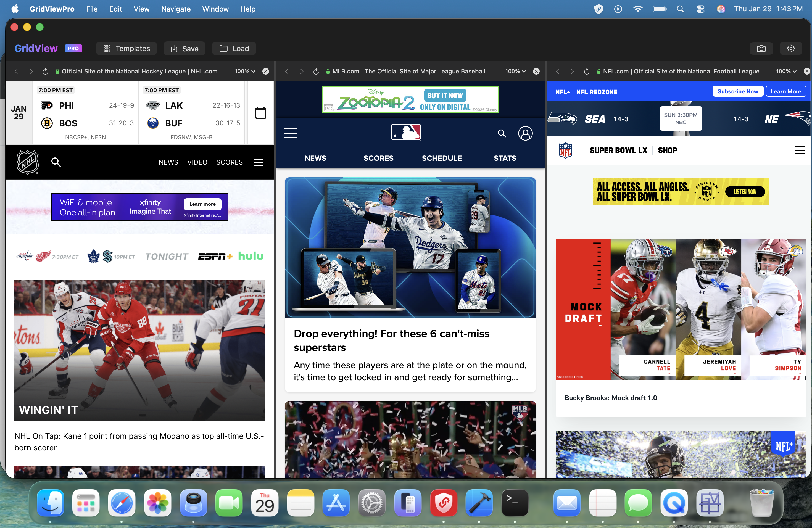
Task: Open search on MLB.com
Action: click(502, 133)
